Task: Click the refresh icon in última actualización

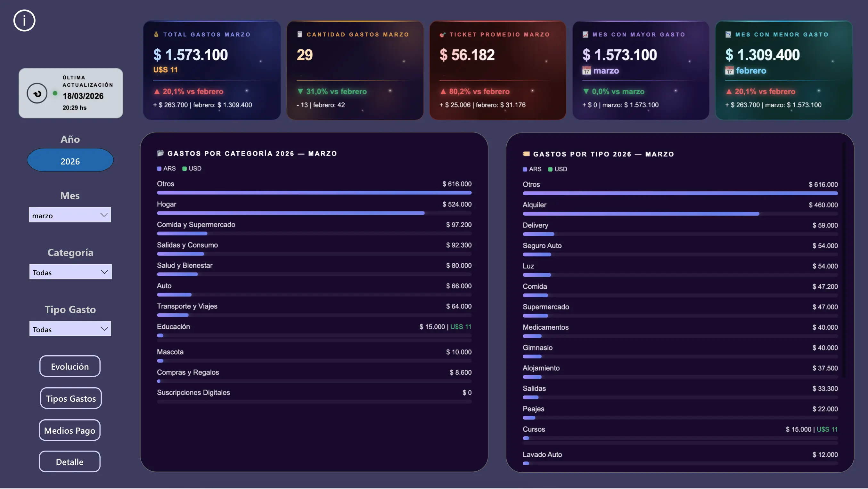Action: coord(37,93)
